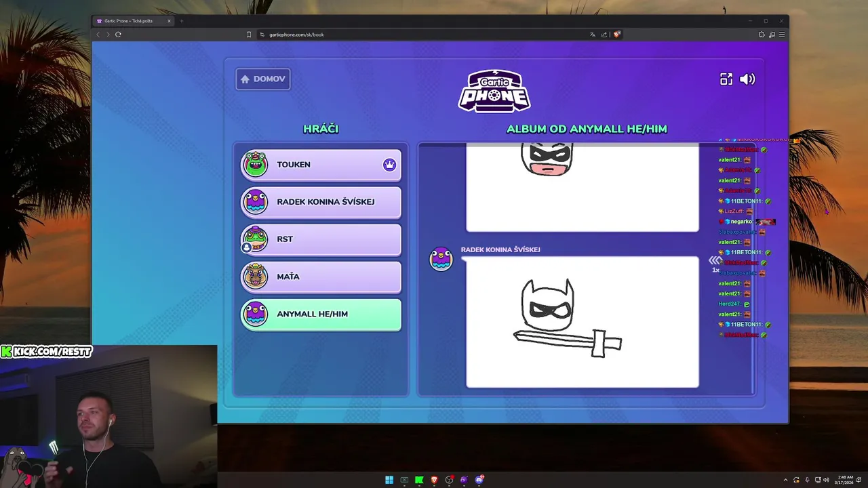Screen dimensions: 868x488
Task: Click ANYMALL HE/HIM's purple bird avatar
Action: (256, 314)
